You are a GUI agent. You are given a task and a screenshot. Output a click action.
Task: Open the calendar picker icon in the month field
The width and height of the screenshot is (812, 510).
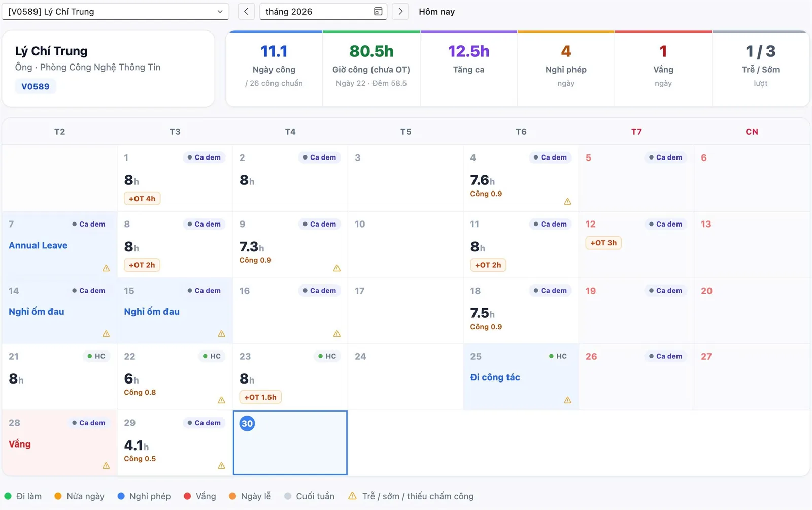(378, 11)
